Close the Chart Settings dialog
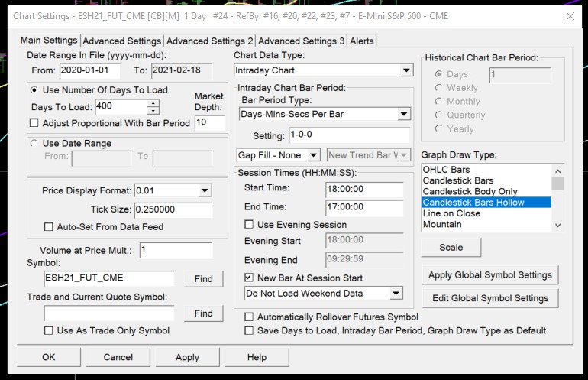The width and height of the screenshot is (588, 380). point(570,16)
